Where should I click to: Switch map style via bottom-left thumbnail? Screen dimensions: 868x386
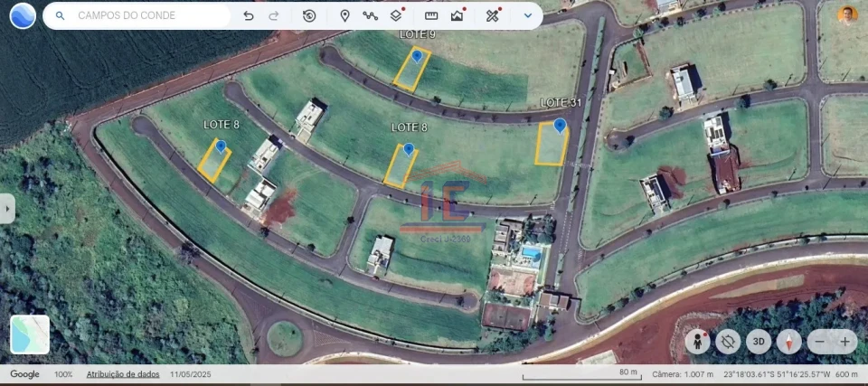click(30, 334)
